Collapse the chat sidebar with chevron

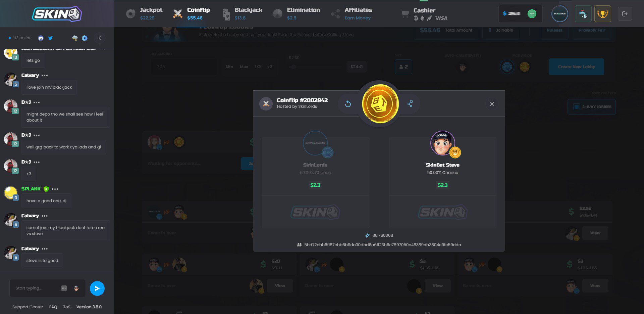pyautogui.click(x=99, y=38)
